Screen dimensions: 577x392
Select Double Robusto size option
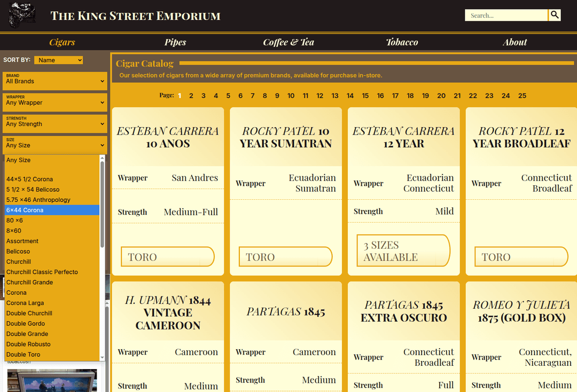tap(52, 344)
